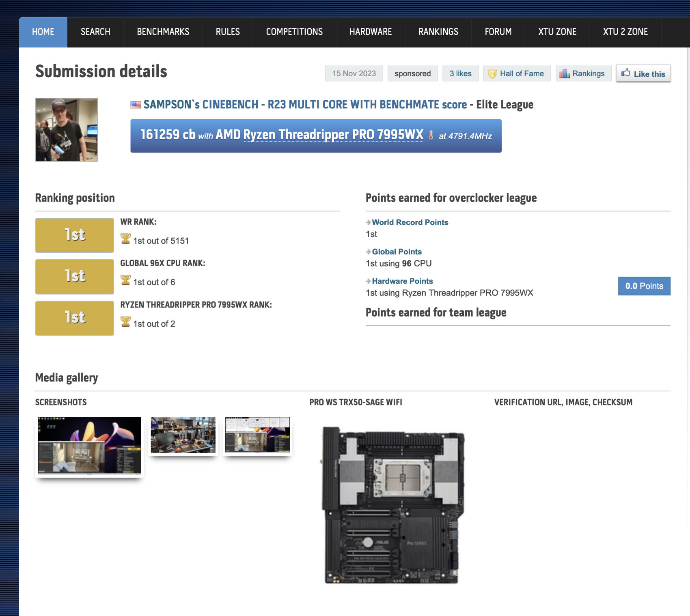Click trophy icon next to 1st out of 2

(125, 322)
